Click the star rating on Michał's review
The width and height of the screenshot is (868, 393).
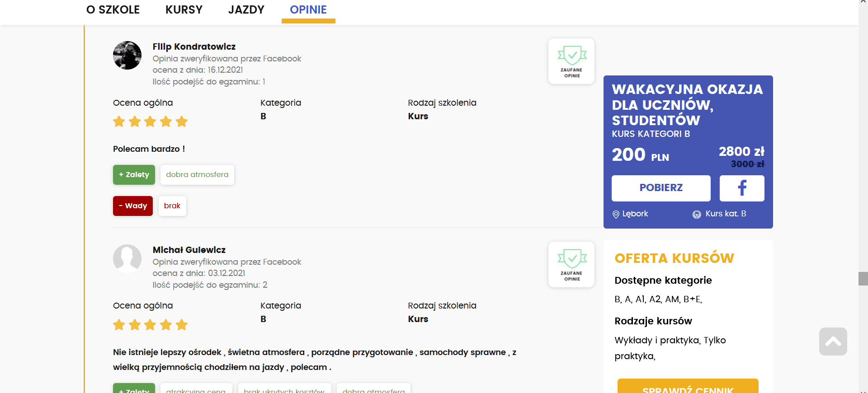tap(150, 325)
